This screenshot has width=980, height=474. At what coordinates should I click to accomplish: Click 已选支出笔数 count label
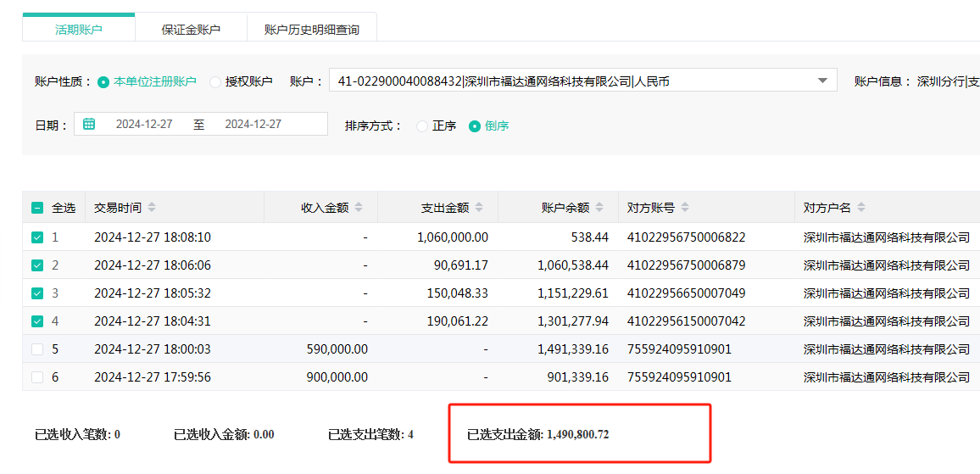pos(370,435)
